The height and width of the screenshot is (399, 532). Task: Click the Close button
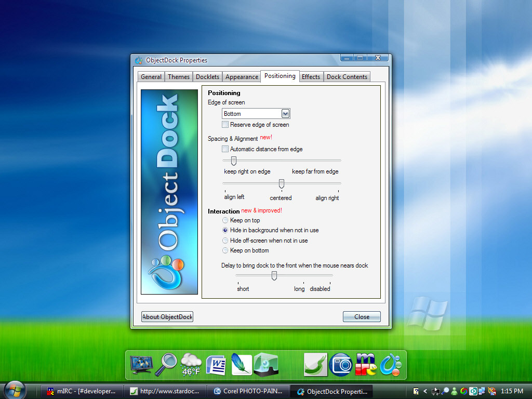tap(362, 316)
